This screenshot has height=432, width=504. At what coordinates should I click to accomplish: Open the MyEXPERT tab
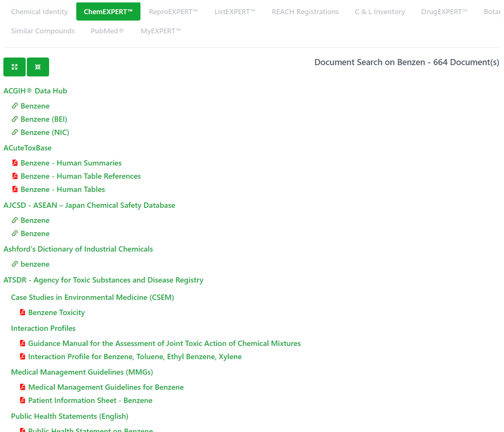tap(161, 31)
